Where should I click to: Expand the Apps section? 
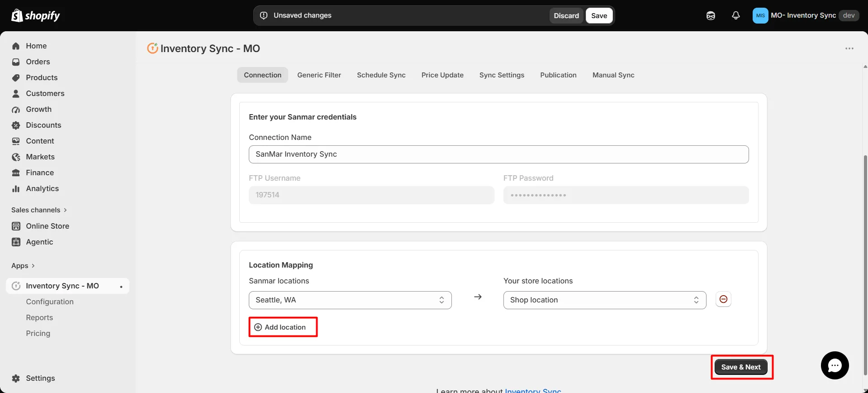point(23,266)
